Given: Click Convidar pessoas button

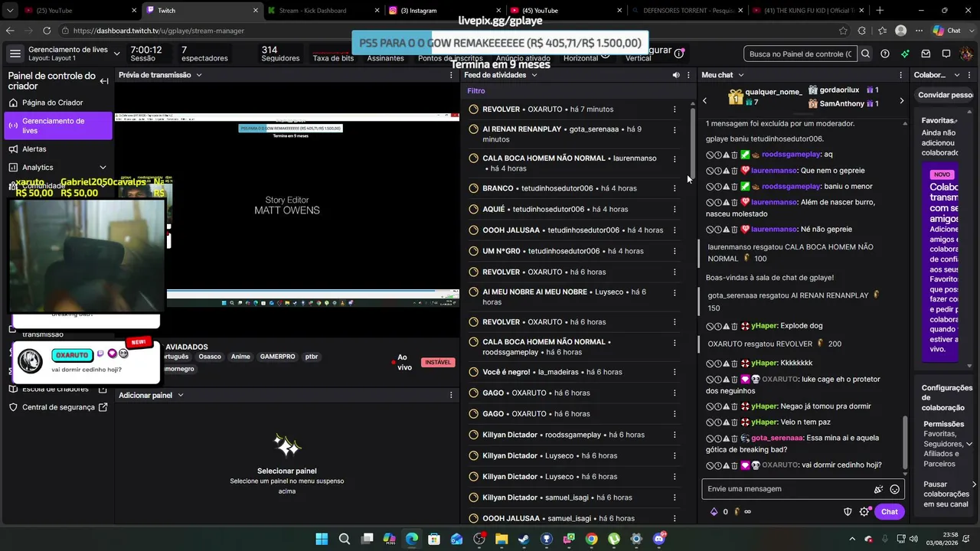Looking at the screenshot, I should [946, 95].
